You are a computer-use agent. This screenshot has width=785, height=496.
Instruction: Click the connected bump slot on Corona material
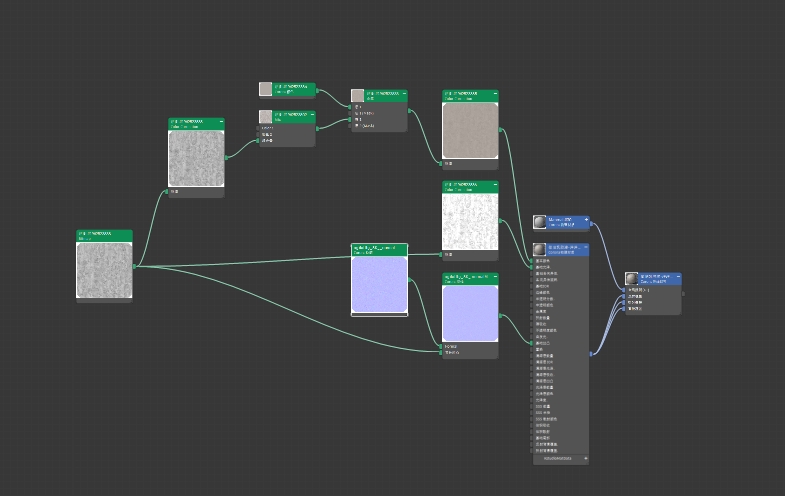coord(532,343)
